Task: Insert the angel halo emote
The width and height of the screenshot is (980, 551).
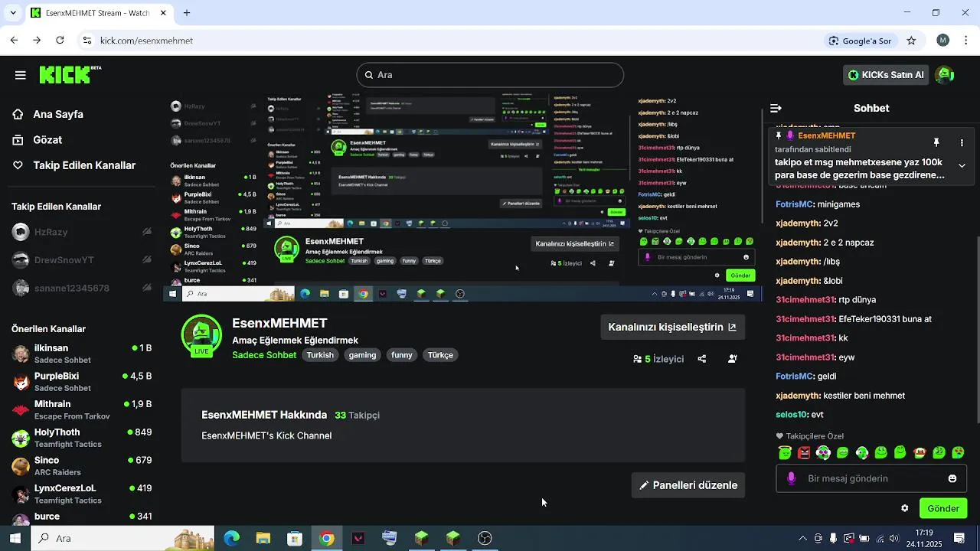Action: 785,452
